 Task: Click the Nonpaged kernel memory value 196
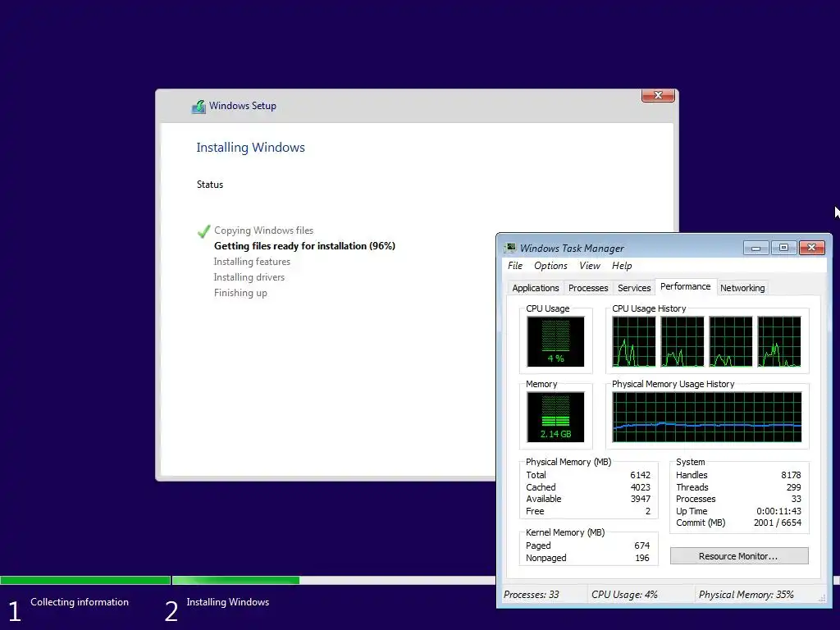point(641,558)
